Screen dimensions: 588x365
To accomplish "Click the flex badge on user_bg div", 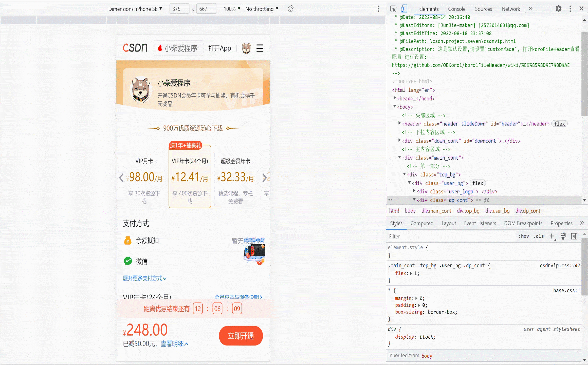I will [x=478, y=183].
